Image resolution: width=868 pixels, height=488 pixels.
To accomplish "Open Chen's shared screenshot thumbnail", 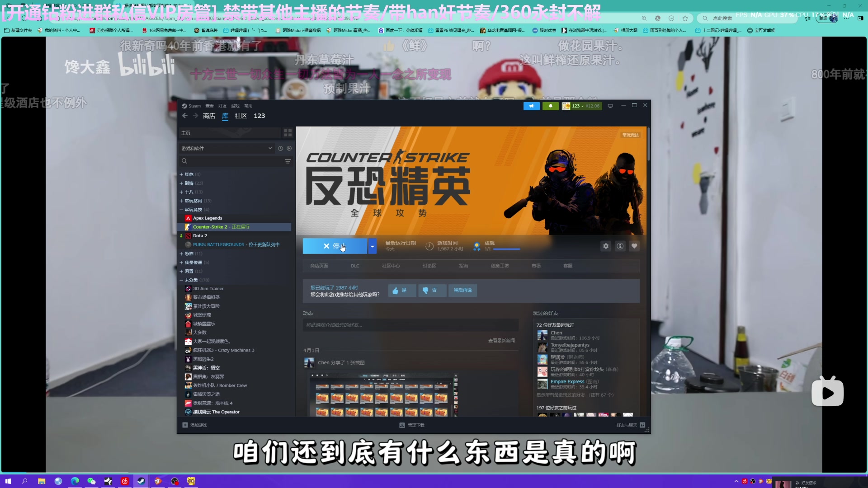I will click(x=383, y=394).
